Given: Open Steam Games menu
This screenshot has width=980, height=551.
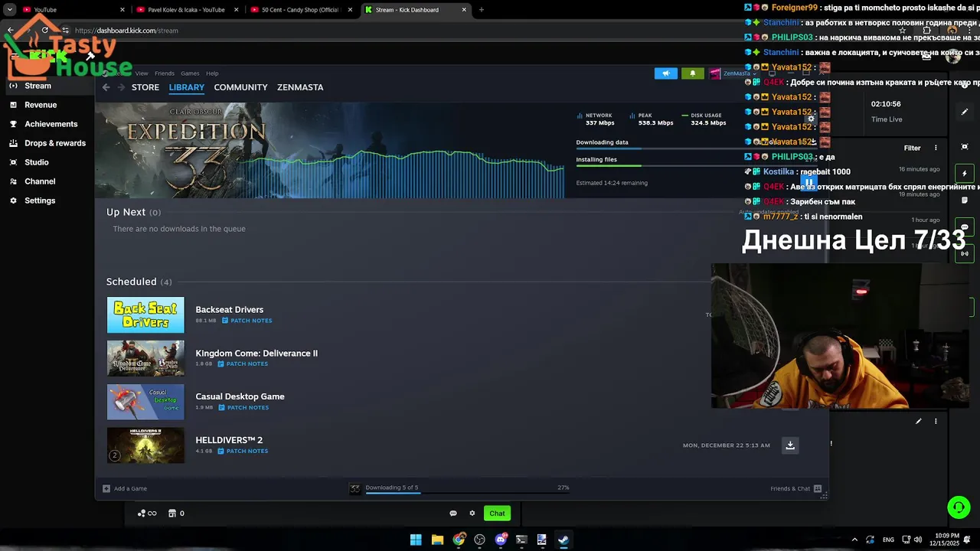Looking at the screenshot, I should [190, 73].
